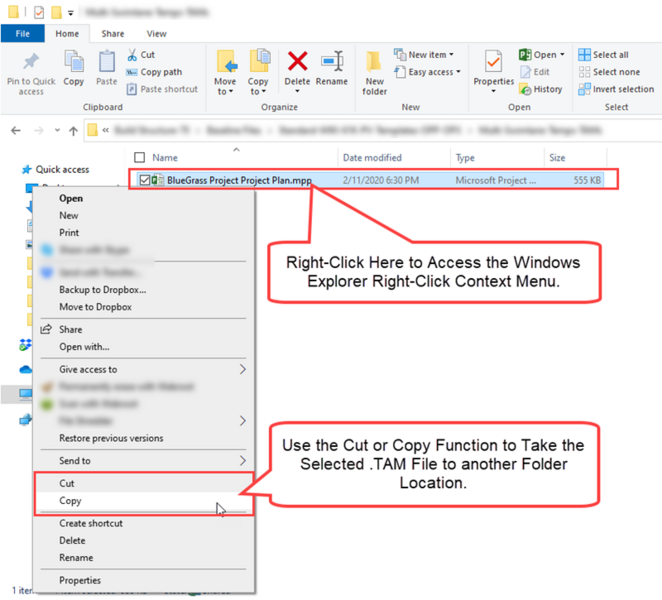Select Backup to Dropbox... menu entry
This screenshot has width=662, height=600.
coord(103,290)
